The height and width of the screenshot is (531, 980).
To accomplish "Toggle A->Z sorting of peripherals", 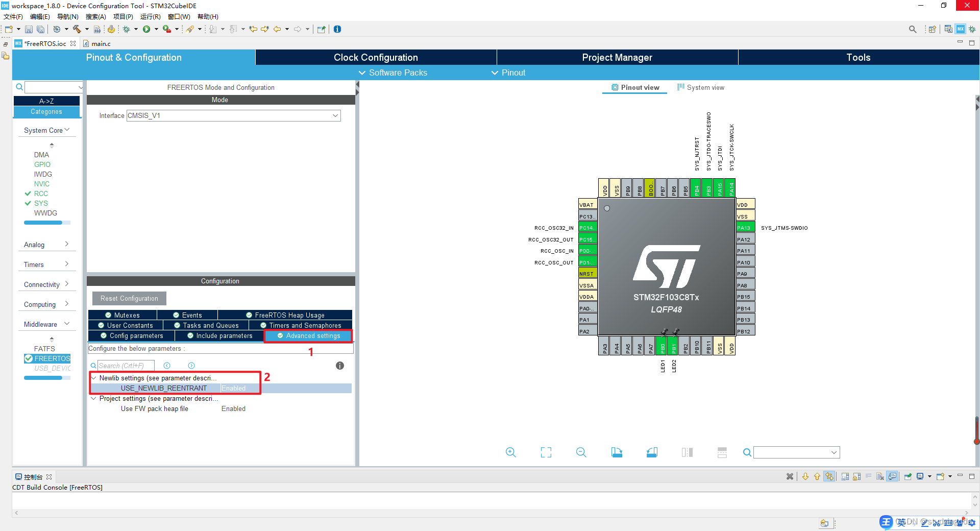I will (46, 101).
